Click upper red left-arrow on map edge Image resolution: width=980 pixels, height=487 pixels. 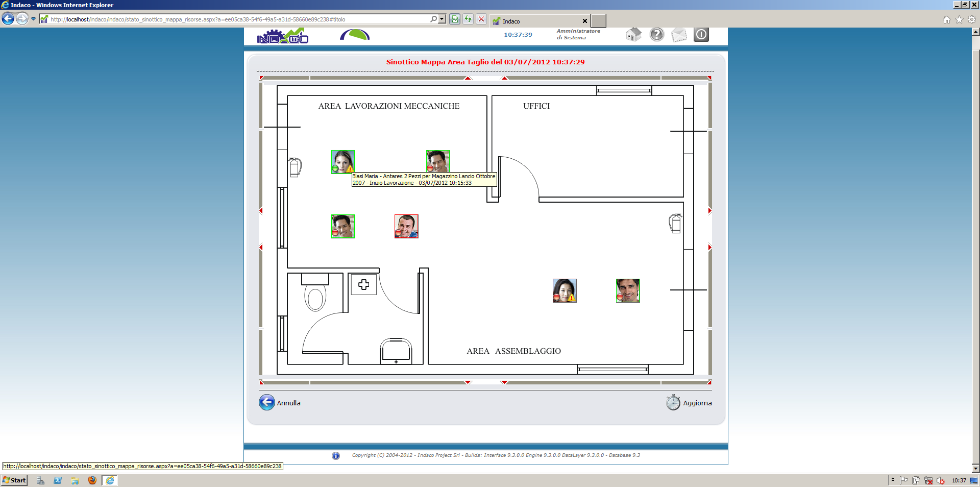[261, 211]
